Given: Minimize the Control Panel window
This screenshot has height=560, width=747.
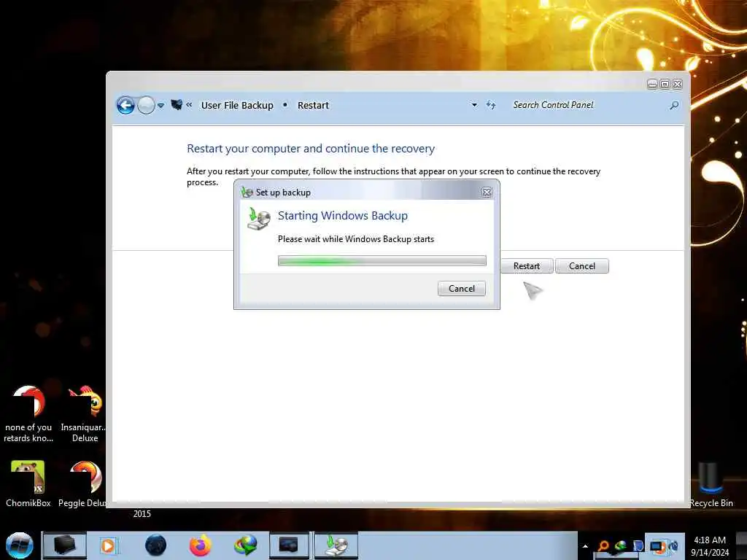Looking at the screenshot, I should click(653, 85).
